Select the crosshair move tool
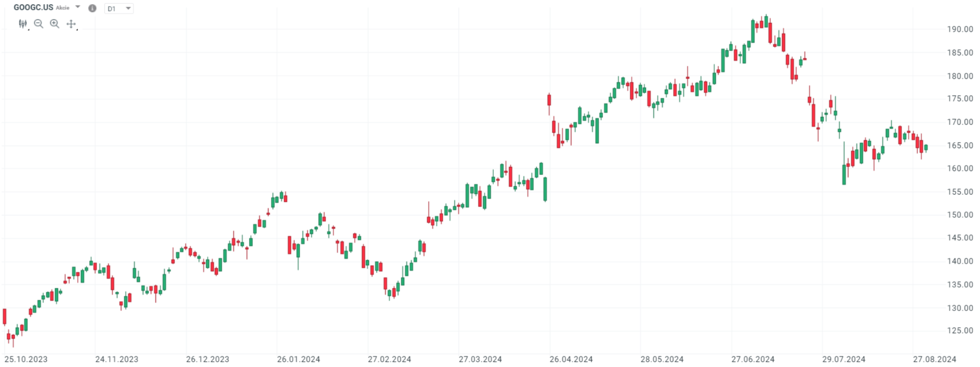This screenshot has width=980, height=367. pyautogui.click(x=71, y=24)
